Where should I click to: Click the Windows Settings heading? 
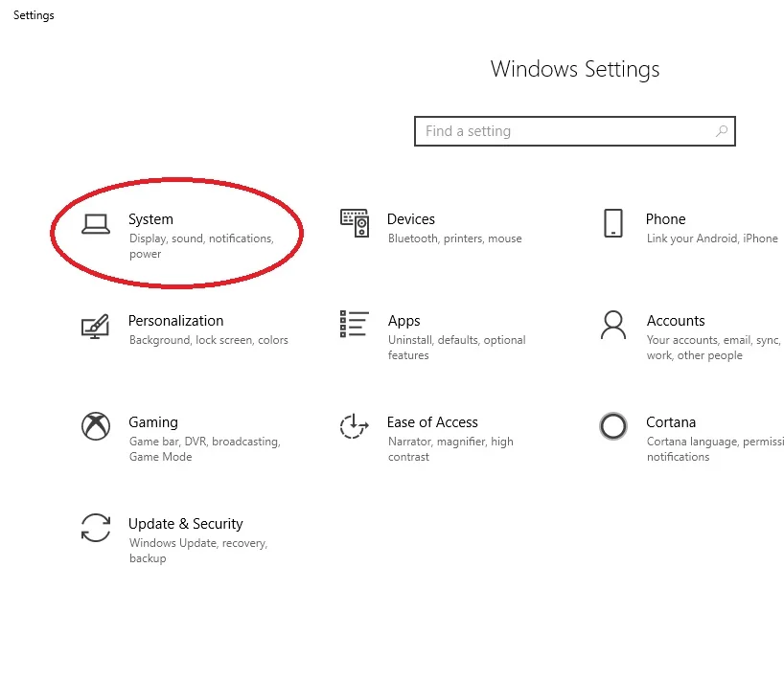[x=574, y=70]
